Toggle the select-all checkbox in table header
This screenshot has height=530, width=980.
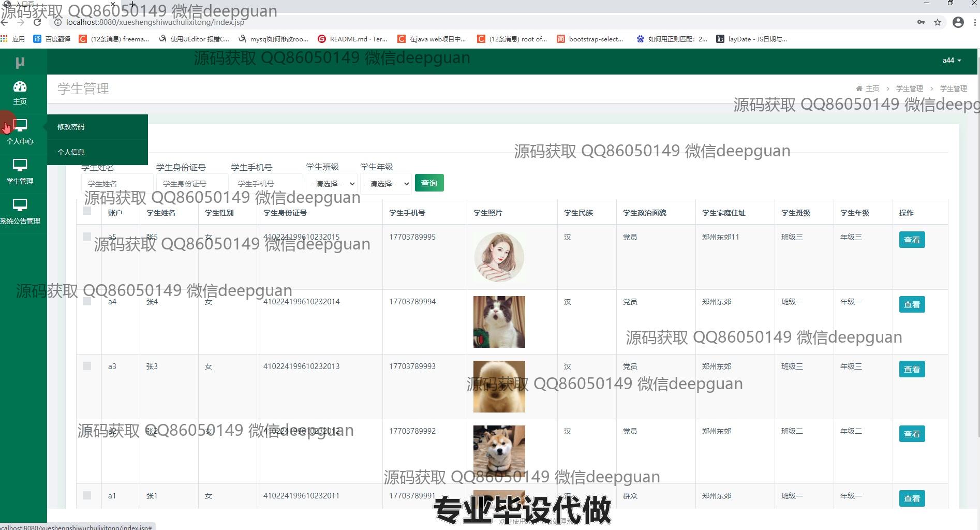point(87,211)
